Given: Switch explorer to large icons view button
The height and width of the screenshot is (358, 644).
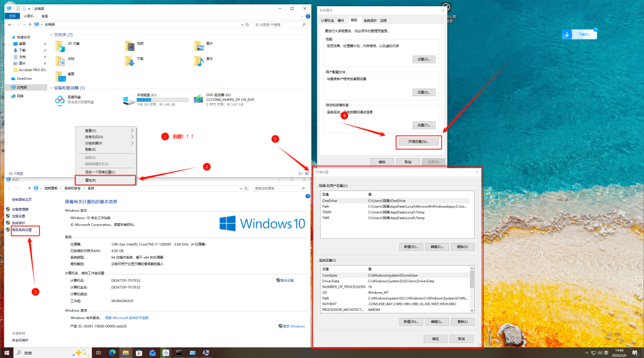Looking at the screenshot, I should [x=306, y=173].
